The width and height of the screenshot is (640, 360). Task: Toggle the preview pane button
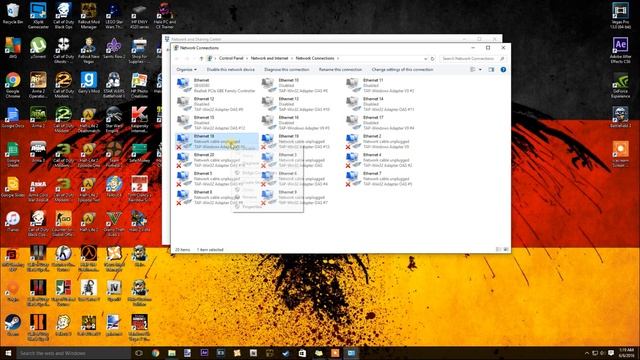pyautogui.click(x=491, y=70)
